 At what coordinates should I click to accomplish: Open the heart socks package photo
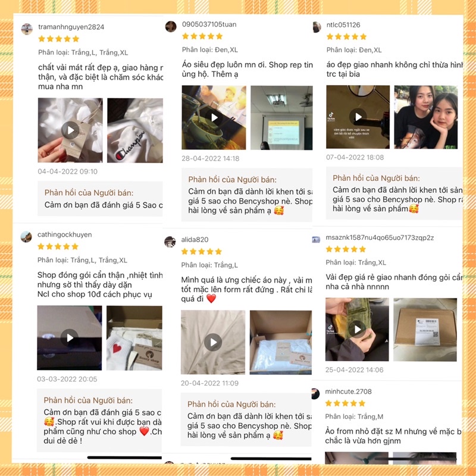pos(134,337)
